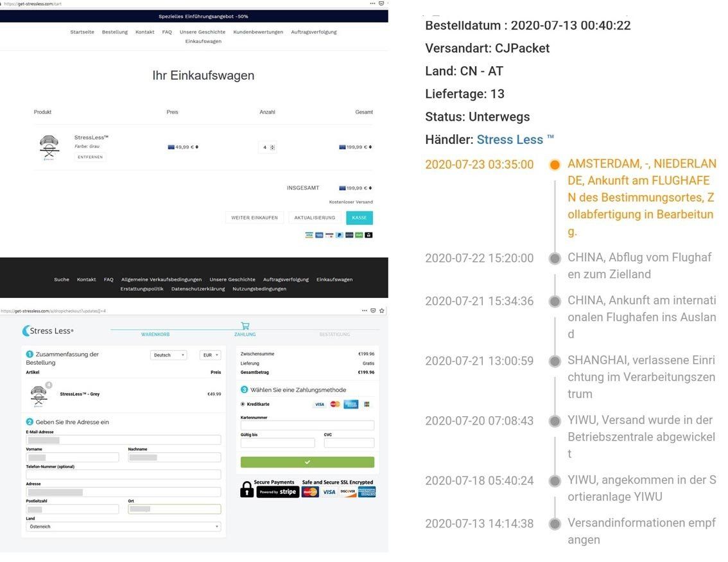This screenshot has height=562, width=728.
Task: Click the grey dot for China Abflug event
Action: pyautogui.click(x=555, y=258)
